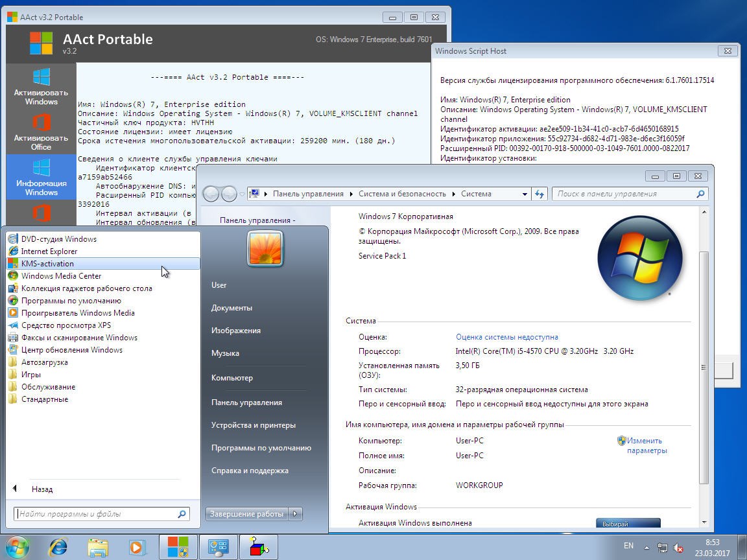This screenshot has height=560, width=747.
Task: Click the System window vertical scrollbar thumb
Action: pos(704,367)
